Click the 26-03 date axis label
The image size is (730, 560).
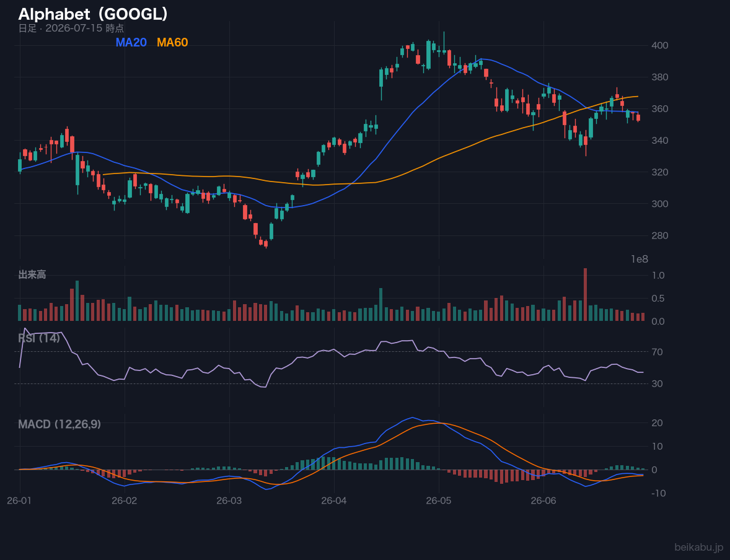point(229,501)
